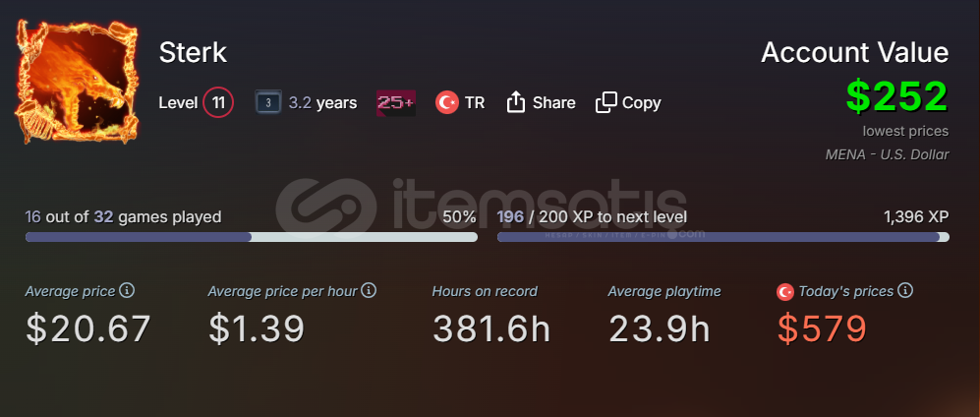Click the Turkey flag next to TR
Screen dimensions: 980x417
[x=447, y=102]
